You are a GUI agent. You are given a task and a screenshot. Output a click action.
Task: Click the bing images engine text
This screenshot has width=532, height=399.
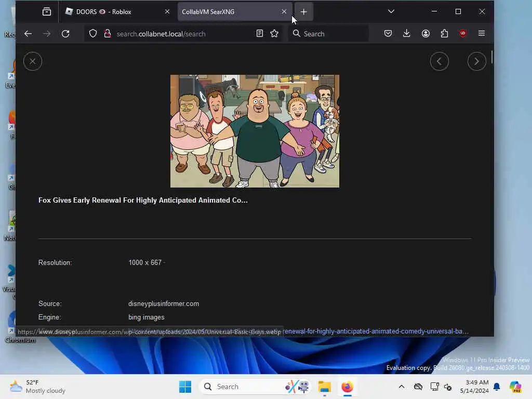coord(146,317)
